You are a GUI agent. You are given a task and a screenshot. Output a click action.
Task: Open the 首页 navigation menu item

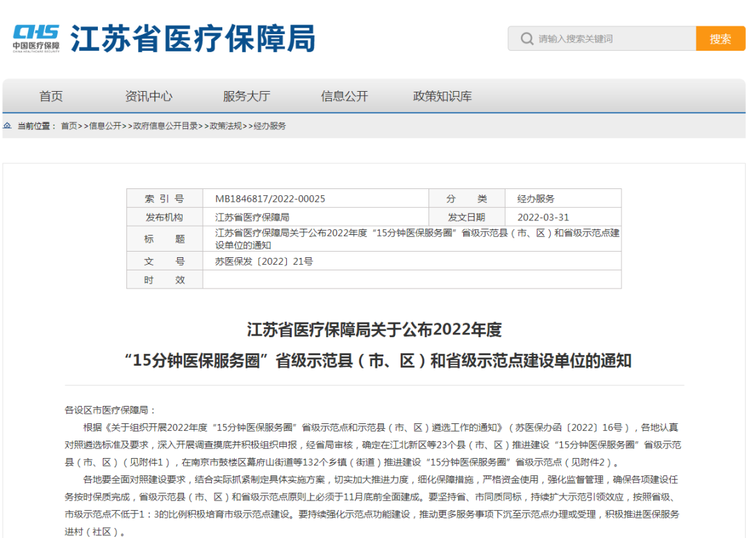[x=51, y=96]
